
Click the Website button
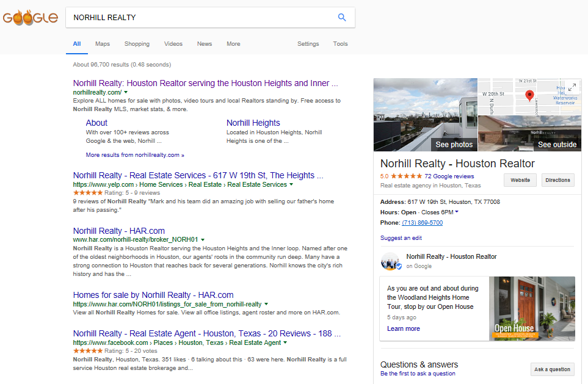520,180
